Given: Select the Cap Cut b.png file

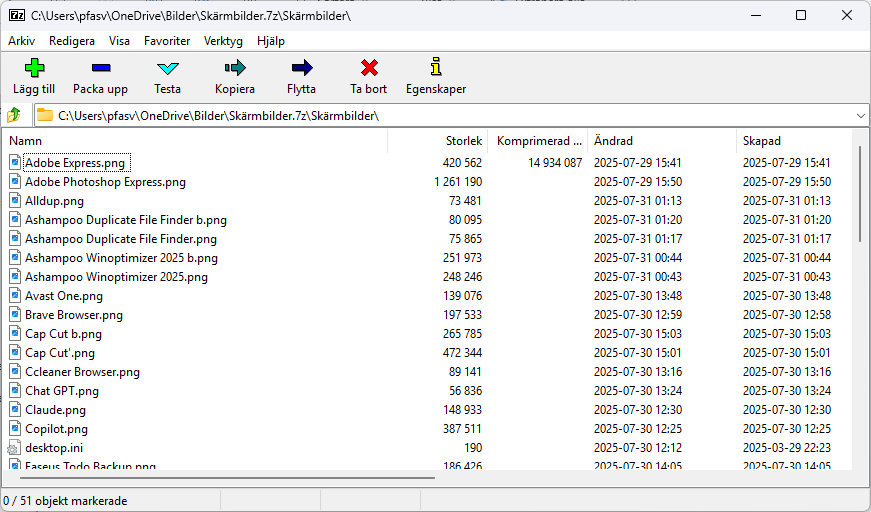Looking at the screenshot, I should 63,333.
